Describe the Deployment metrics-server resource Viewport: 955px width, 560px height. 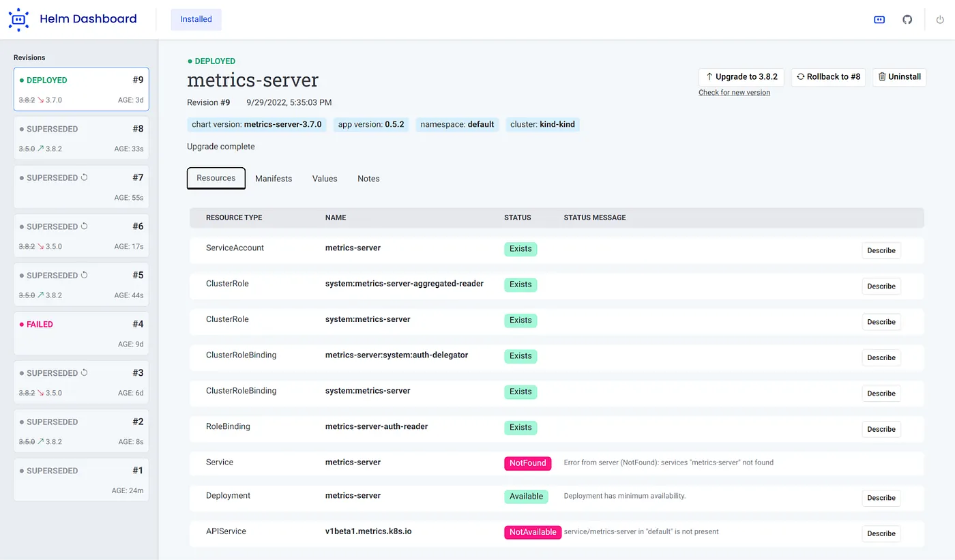tap(881, 498)
